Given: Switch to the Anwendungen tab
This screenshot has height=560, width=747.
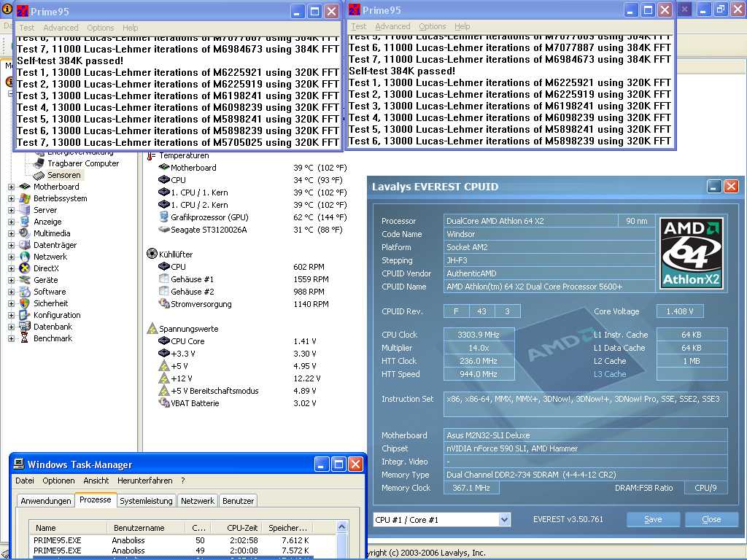Looking at the screenshot, I should coord(46,501).
